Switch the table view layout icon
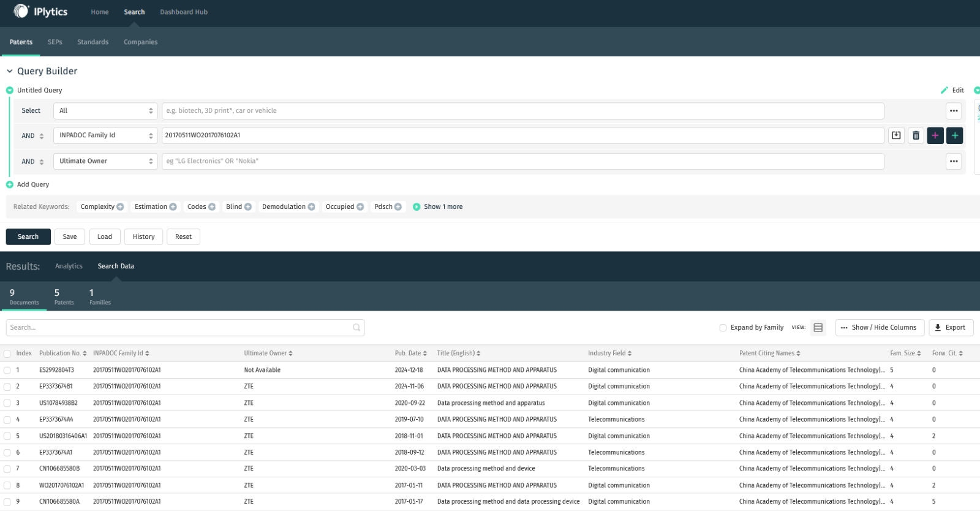Image resolution: width=980 pixels, height=511 pixels. [x=818, y=328]
